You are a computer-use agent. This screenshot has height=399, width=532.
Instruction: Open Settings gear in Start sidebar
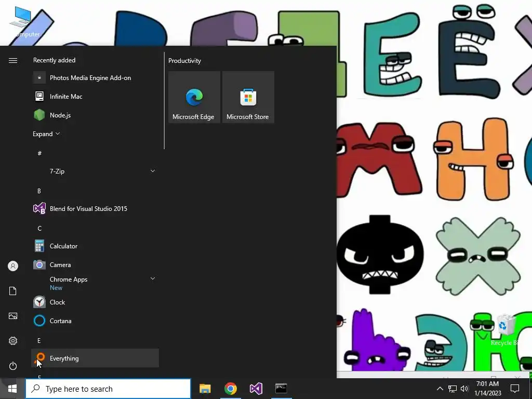[13, 341]
